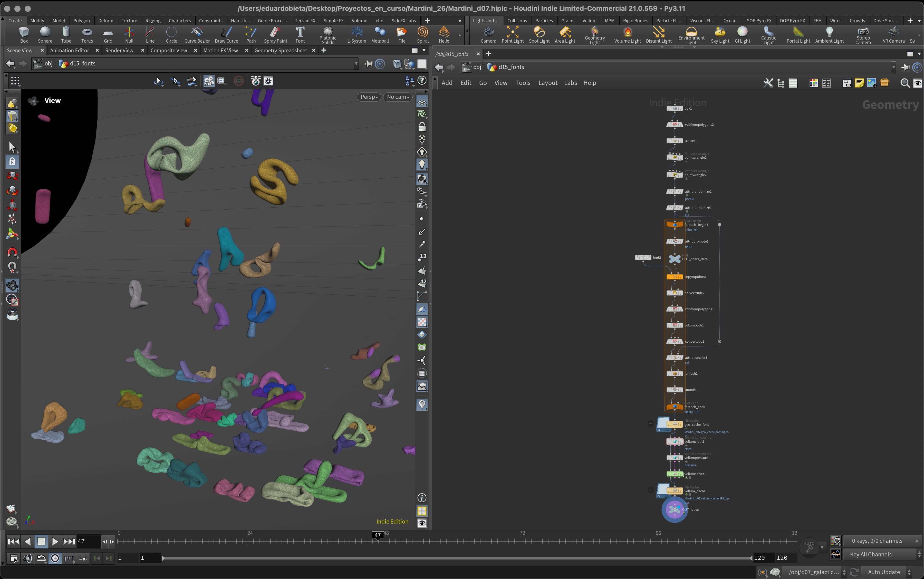The image size is (924, 579).
Task: Toggle audio mute on playbar
Action: [27, 558]
